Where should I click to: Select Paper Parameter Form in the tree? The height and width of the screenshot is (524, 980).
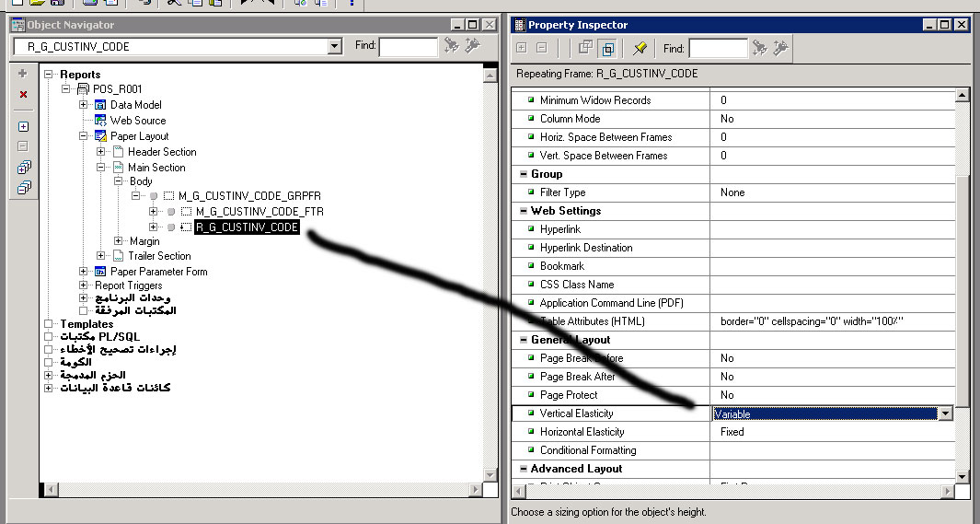(158, 272)
